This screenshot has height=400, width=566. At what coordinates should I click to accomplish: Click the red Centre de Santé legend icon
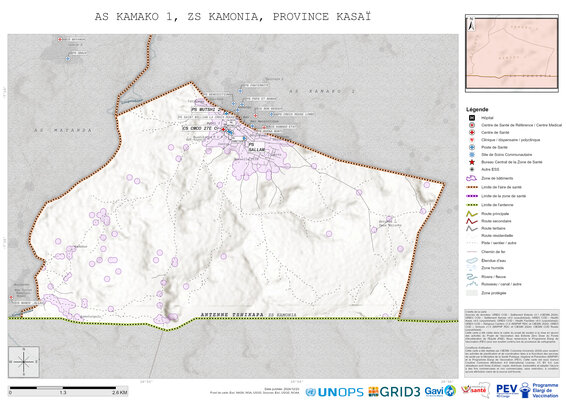(x=472, y=132)
